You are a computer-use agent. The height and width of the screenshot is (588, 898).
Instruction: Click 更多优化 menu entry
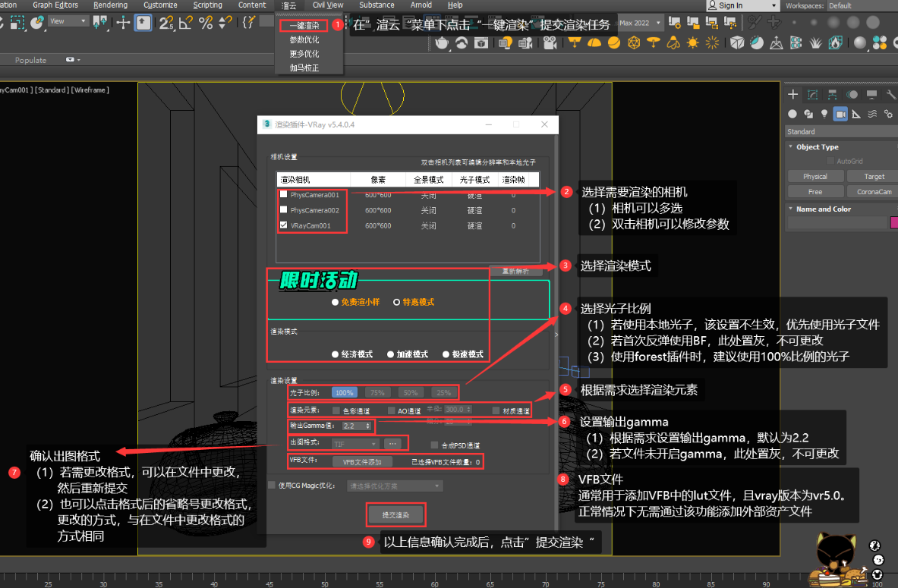pos(304,54)
